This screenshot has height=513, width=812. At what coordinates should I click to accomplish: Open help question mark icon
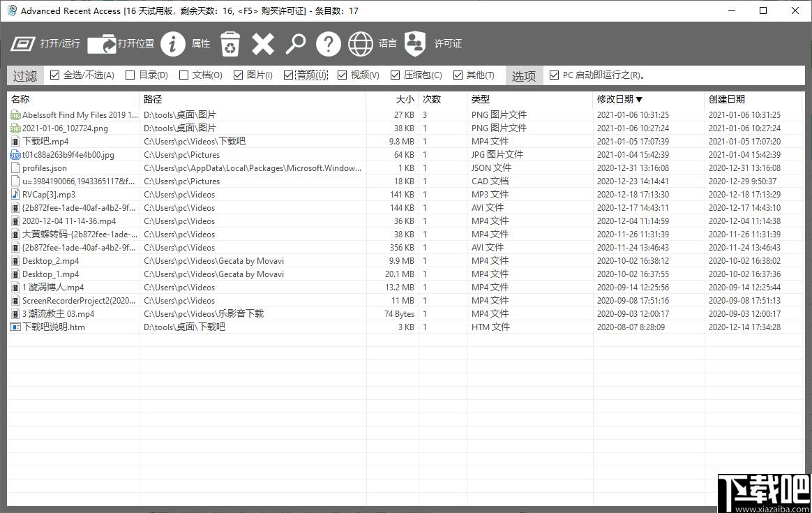point(329,44)
